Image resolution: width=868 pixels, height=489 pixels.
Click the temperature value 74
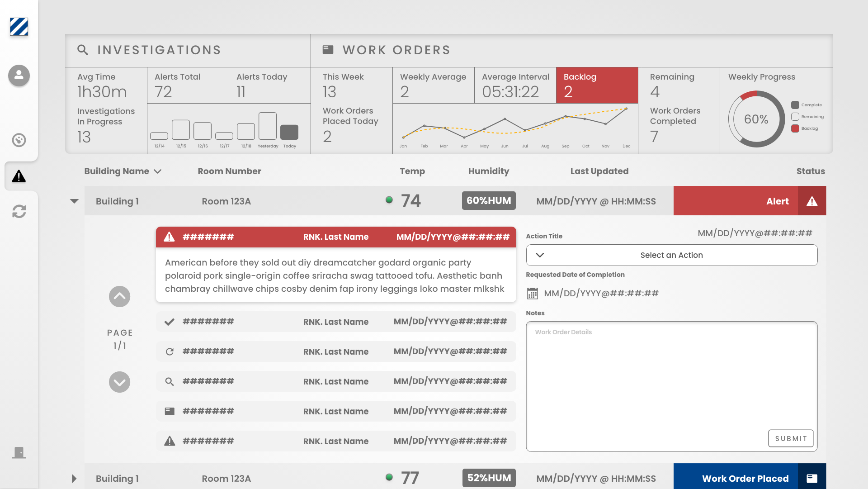click(411, 201)
